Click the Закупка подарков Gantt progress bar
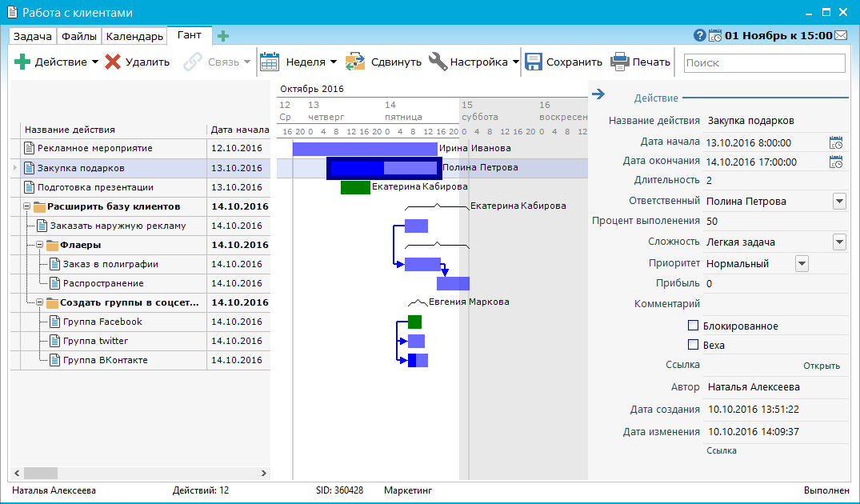The image size is (860, 504). pos(384,168)
